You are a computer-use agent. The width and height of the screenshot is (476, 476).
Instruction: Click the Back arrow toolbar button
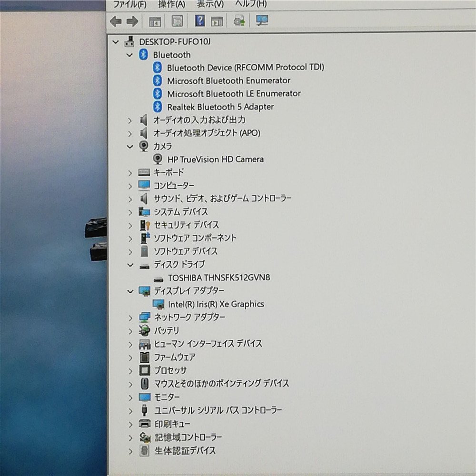[116, 21]
